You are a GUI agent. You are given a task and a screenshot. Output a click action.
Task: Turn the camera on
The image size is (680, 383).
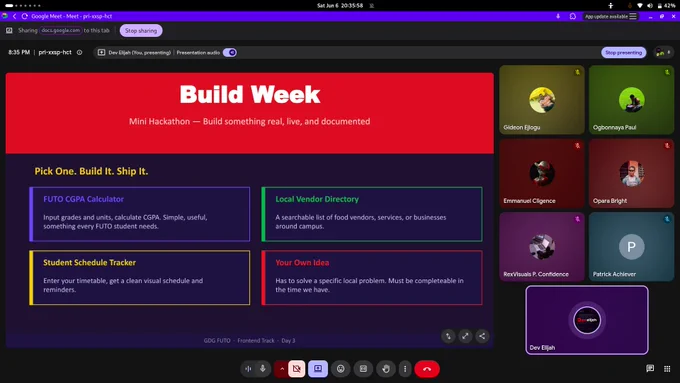(x=297, y=369)
